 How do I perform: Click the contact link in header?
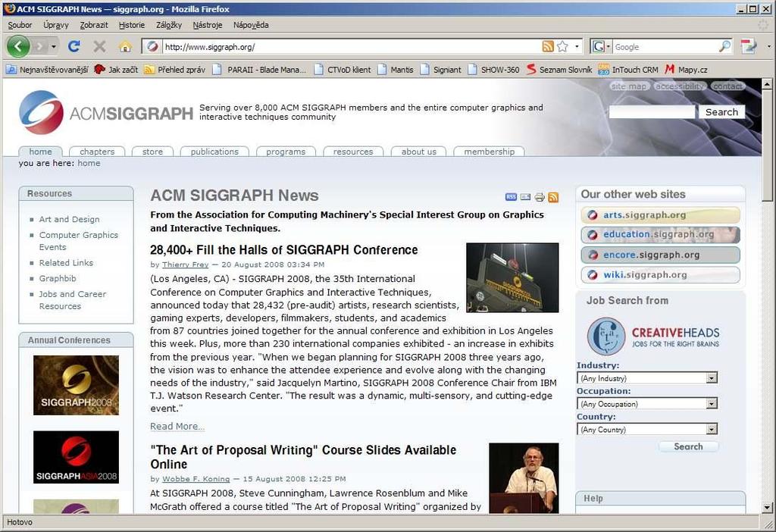pyautogui.click(x=727, y=86)
